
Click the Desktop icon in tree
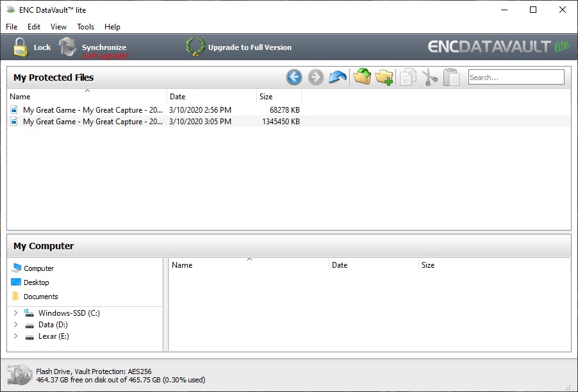16,282
